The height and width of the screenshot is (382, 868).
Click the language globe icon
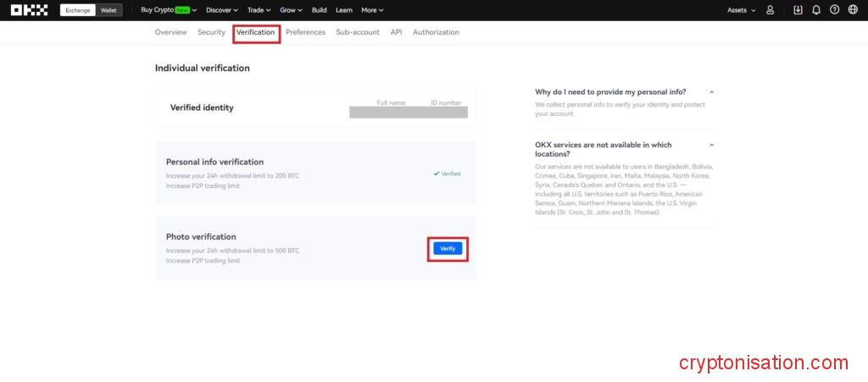pos(853,10)
